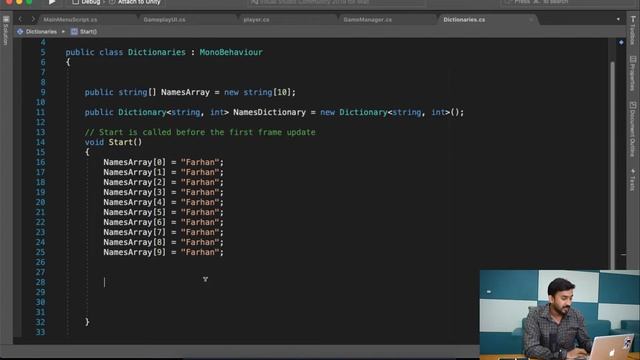Image resolution: width=640 pixels, height=360 pixels.
Task: Click the NamesArray[0] assignment line
Action: 163,162
